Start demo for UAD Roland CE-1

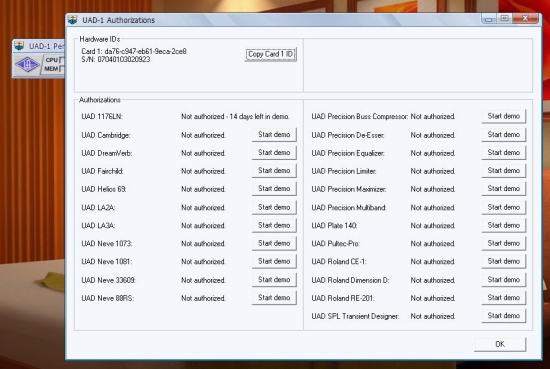504,261
